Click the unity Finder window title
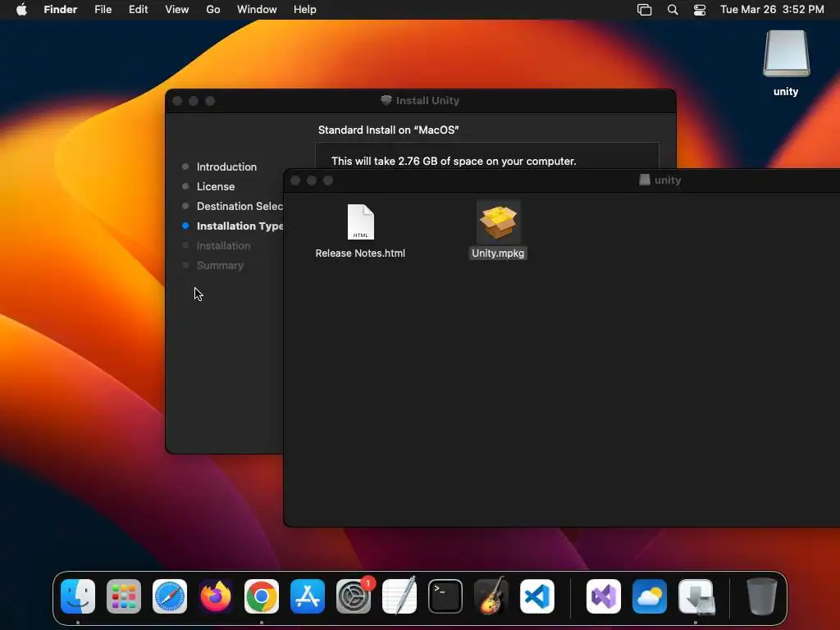 tap(668, 180)
